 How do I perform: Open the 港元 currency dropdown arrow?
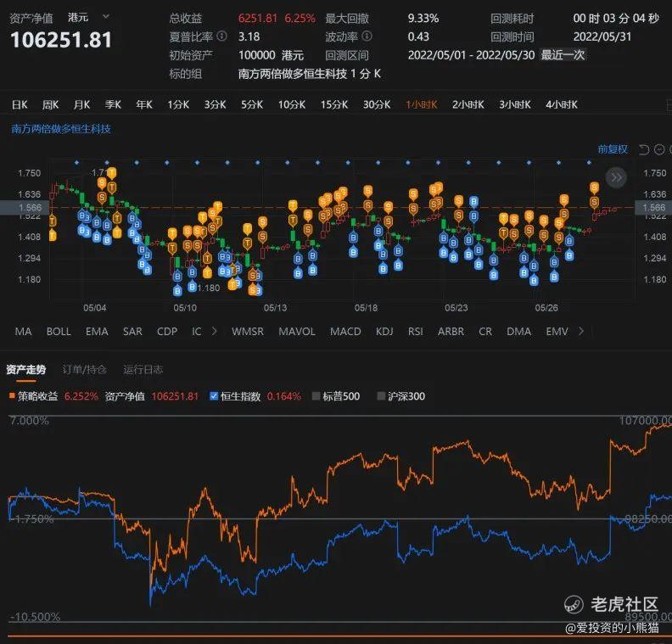106,17
